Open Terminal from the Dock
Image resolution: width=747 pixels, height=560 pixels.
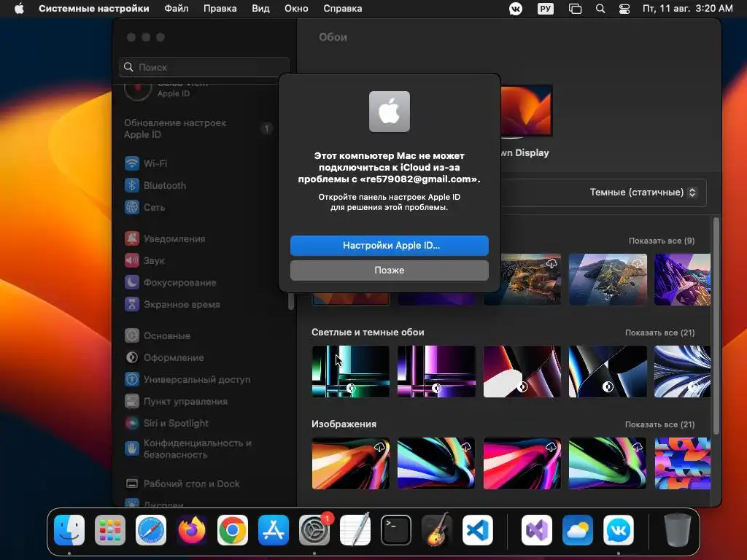pos(396,530)
